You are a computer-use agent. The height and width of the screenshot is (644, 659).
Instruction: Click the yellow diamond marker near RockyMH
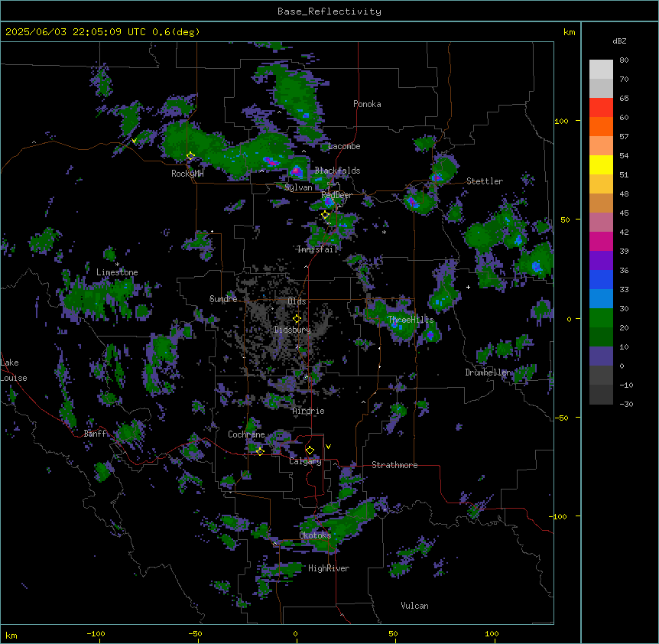(x=190, y=156)
